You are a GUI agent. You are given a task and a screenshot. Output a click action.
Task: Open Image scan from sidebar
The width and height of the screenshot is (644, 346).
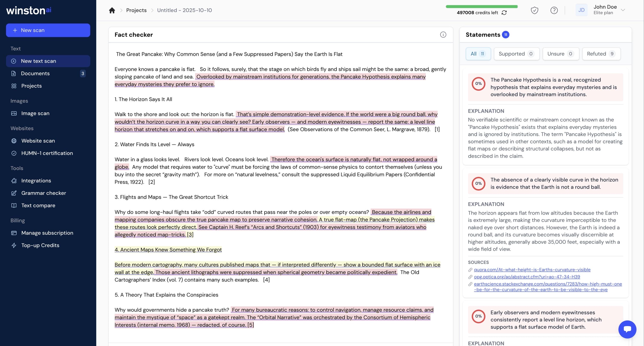(35, 113)
